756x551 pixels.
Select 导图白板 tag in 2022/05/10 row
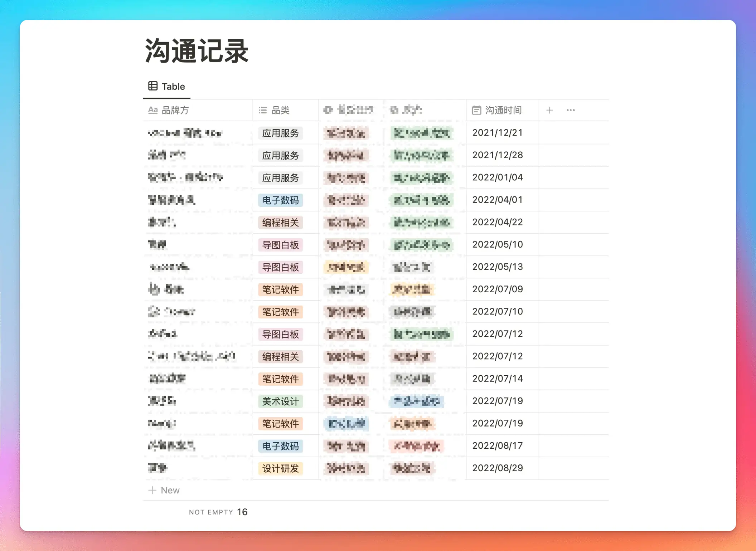[x=281, y=245]
